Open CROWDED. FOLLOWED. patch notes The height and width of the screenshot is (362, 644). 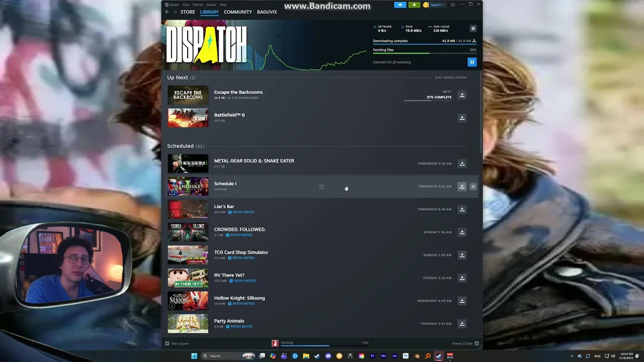pyautogui.click(x=239, y=235)
